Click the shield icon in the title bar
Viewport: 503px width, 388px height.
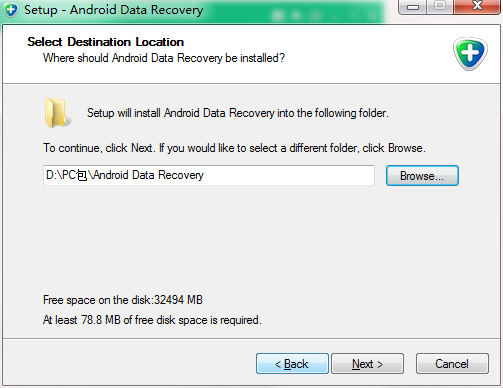[x=11, y=10]
